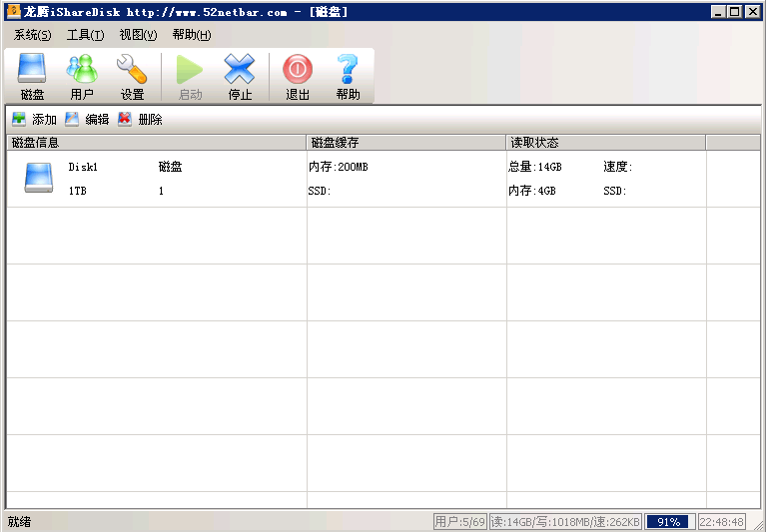Viewport: 766px width, 532px height.
Task: Open the 帮助 (Help) question mark icon
Action: (x=348, y=77)
